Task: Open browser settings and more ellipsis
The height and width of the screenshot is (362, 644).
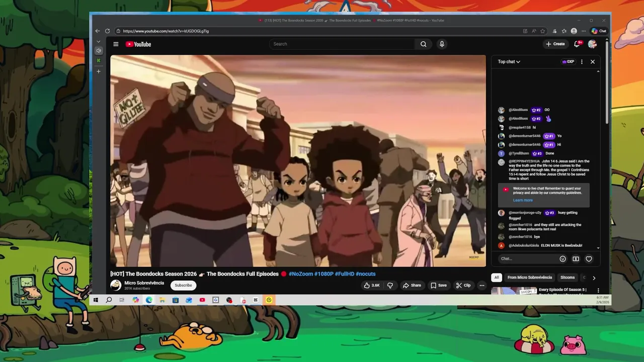Action: (584, 31)
